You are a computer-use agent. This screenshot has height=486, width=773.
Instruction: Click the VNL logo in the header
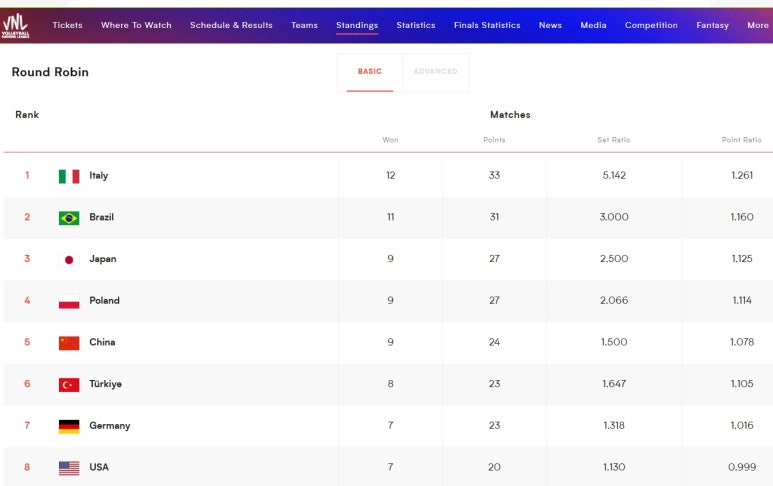[x=15, y=24]
